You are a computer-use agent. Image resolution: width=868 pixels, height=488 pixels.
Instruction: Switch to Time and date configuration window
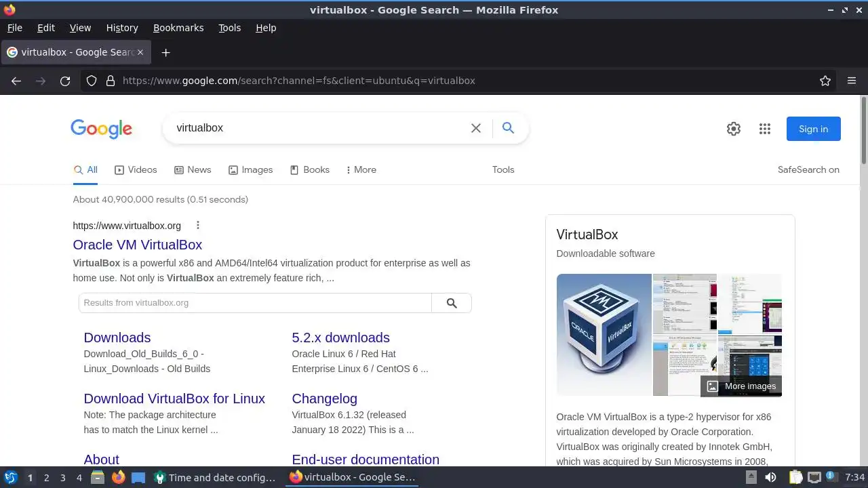(215, 478)
